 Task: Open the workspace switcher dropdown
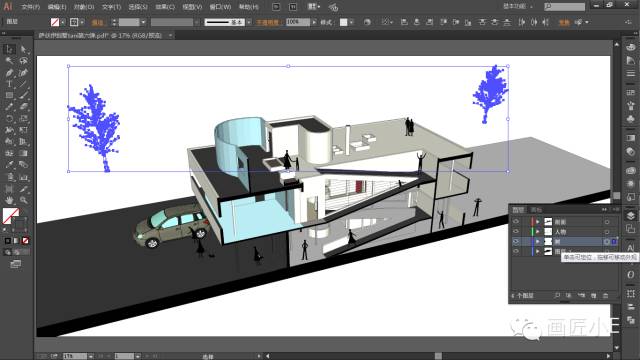tap(518, 7)
